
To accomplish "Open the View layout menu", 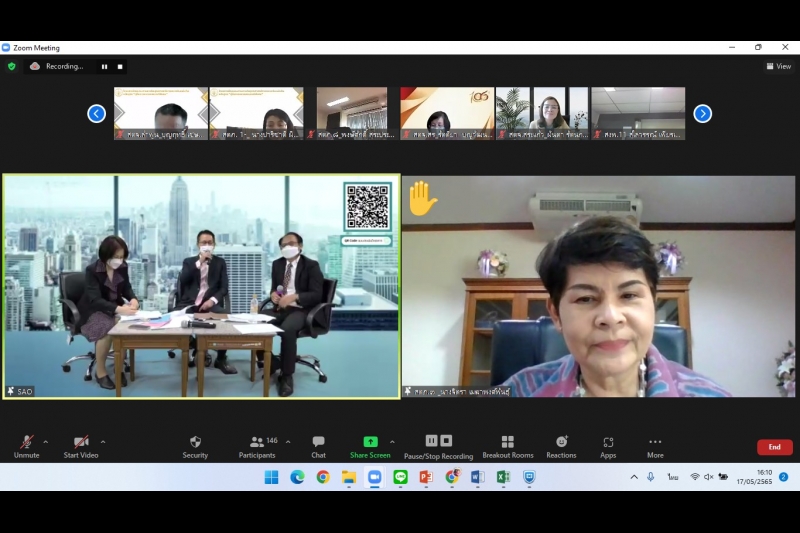I will pos(779,66).
